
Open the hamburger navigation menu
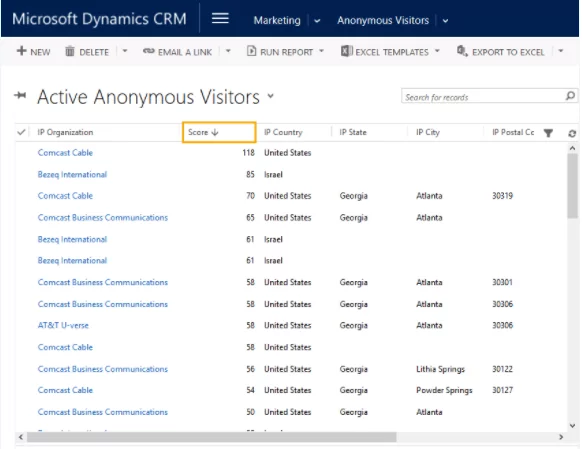point(220,18)
